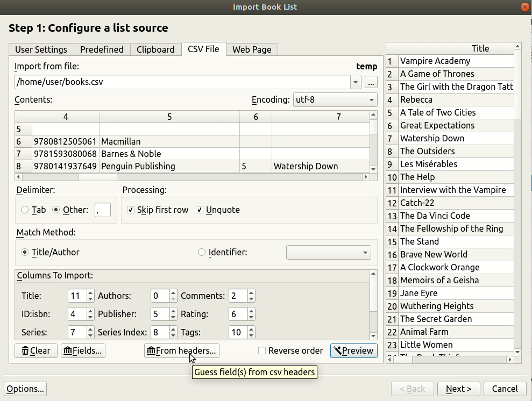Viewport: 532px width, 401px height.
Task: Toggle the Skip first row checkbox
Action: [131, 210]
